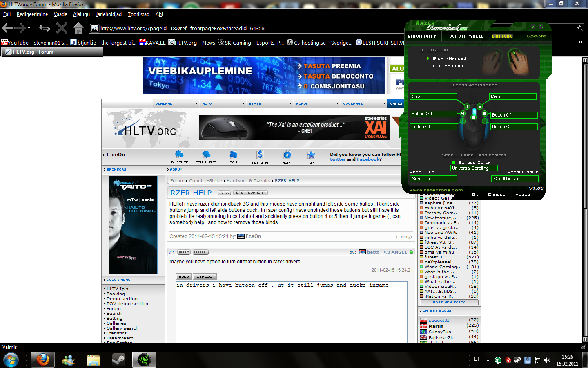588x368 pixels.
Task: Open the Fail menu
Action: click(x=7, y=14)
